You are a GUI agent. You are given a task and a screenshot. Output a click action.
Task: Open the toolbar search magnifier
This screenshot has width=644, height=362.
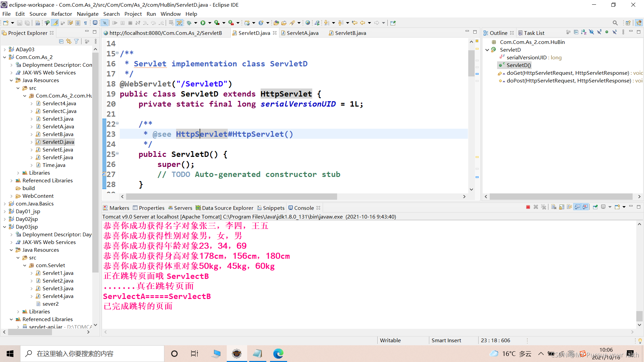click(615, 23)
